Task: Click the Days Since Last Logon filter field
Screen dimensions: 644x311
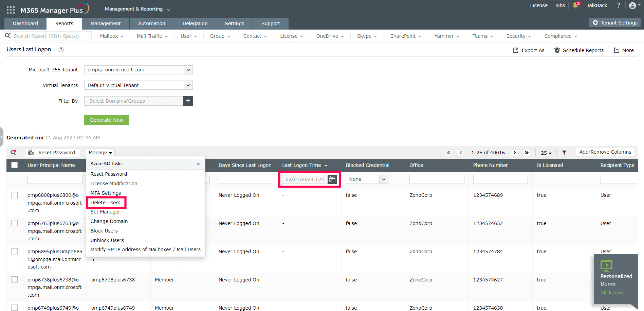Action: pos(246,179)
